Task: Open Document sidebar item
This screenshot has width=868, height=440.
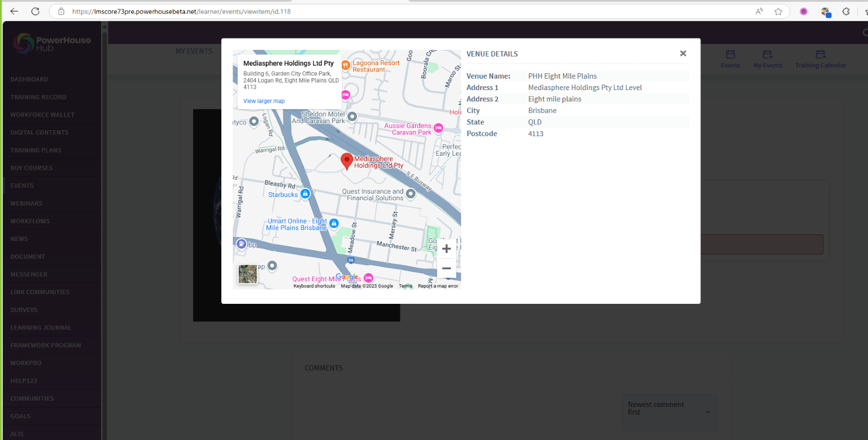Action: [x=28, y=257]
